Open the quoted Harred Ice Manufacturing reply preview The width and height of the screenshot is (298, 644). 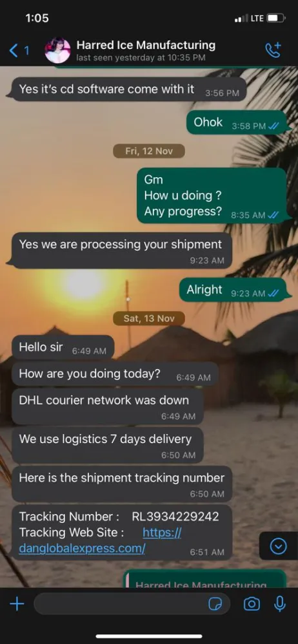pos(205,579)
